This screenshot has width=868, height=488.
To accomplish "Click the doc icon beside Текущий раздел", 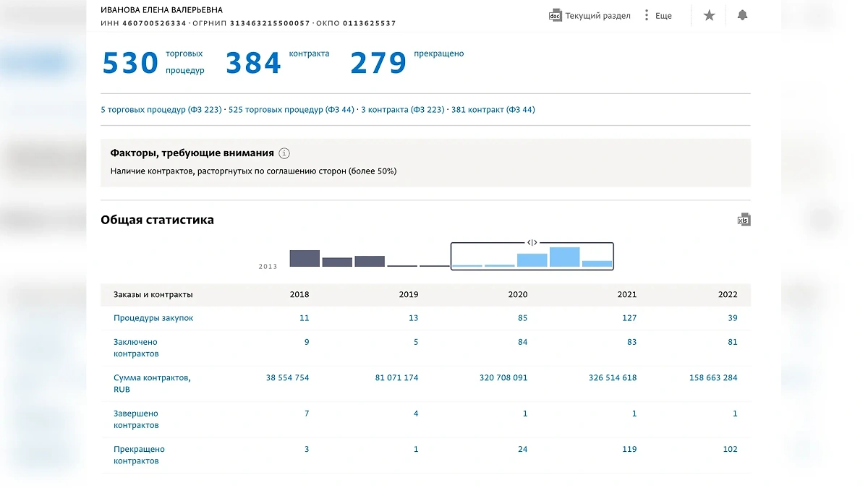I will tap(556, 15).
